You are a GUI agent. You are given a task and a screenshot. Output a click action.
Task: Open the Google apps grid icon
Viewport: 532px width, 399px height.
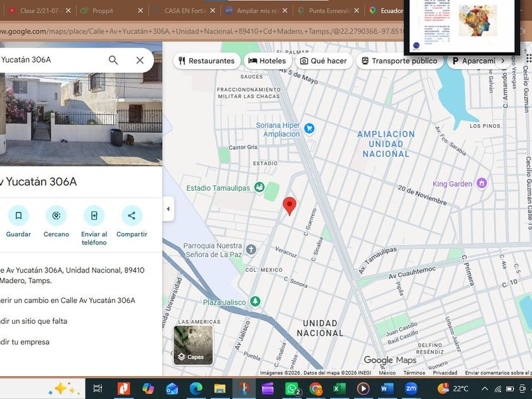point(528,59)
